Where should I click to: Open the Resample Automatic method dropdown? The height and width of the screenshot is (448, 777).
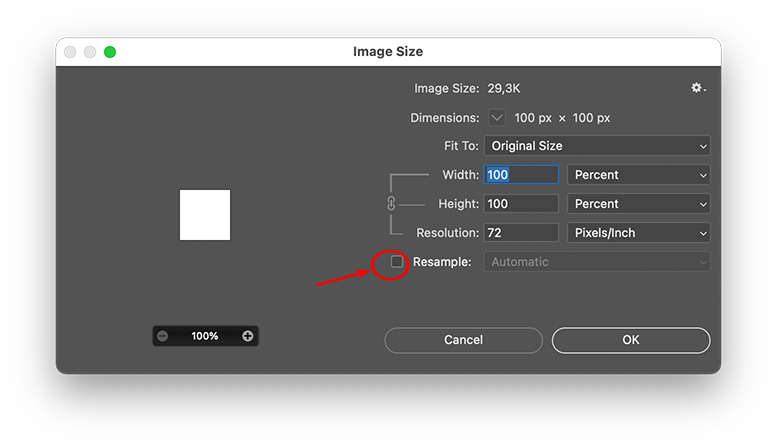[597, 262]
